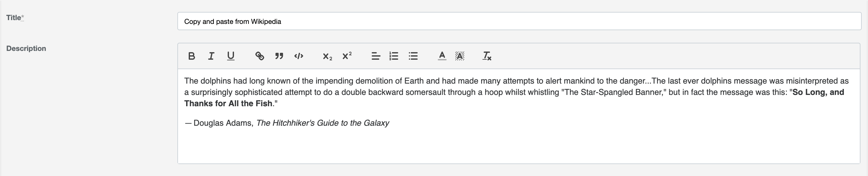Image resolution: width=868 pixels, height=176 pixels.
Task: Insert a hyperlink with the link icon
Action: point(259,56)
